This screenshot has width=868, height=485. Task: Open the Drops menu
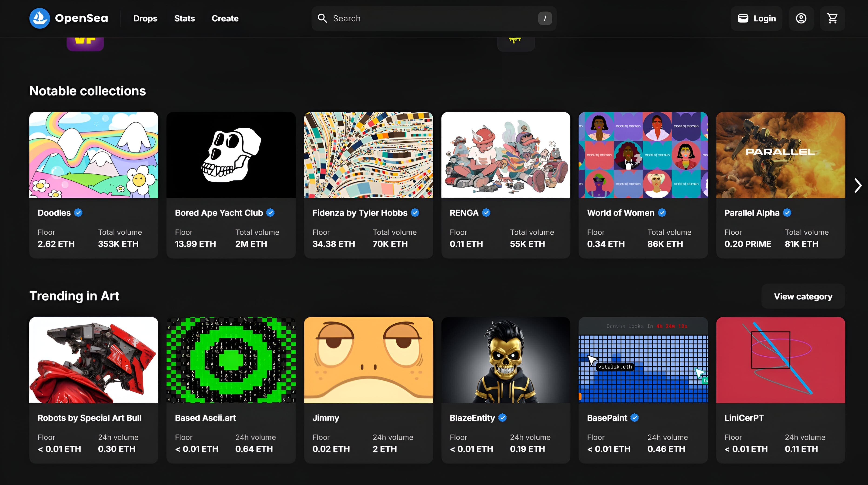click(145, 19)
